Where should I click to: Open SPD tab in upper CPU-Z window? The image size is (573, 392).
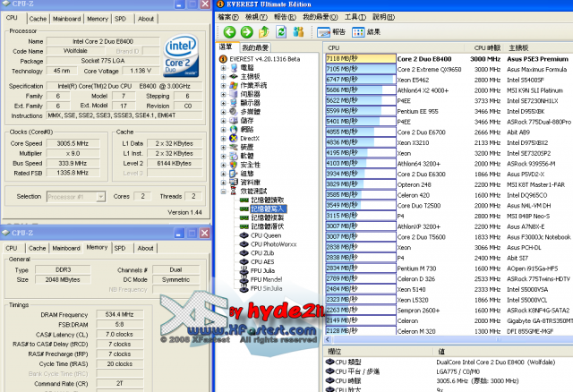[120, 19]
